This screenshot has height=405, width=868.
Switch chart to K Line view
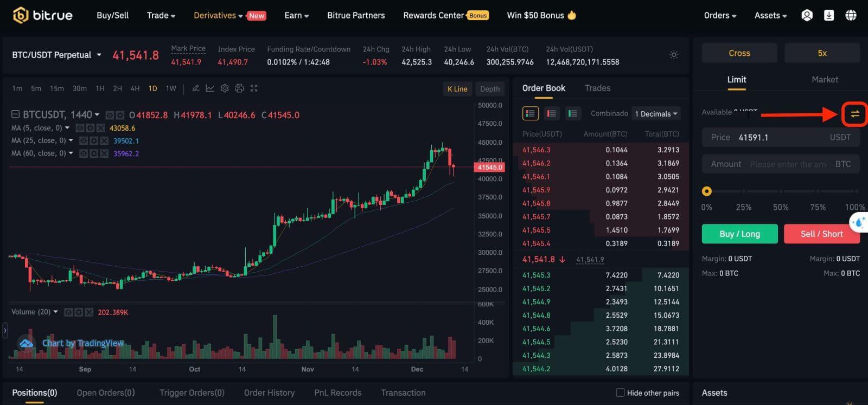[x=457, y=89]
